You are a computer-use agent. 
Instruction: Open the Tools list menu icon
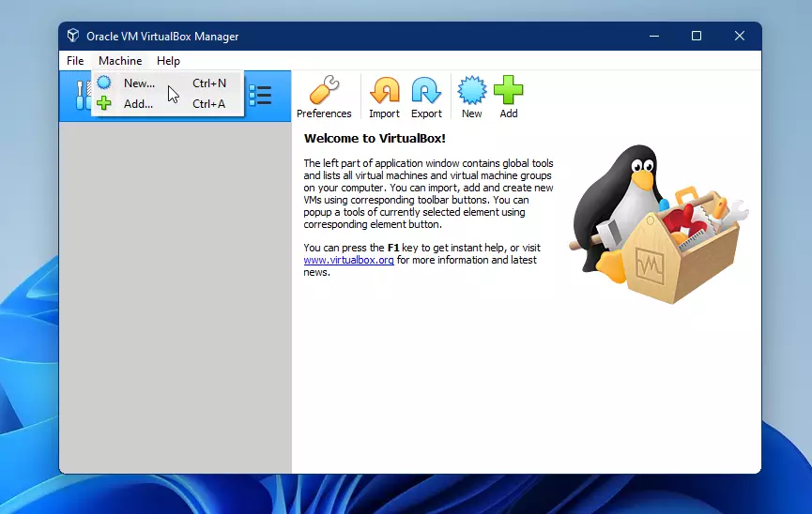tap(260, 96)
